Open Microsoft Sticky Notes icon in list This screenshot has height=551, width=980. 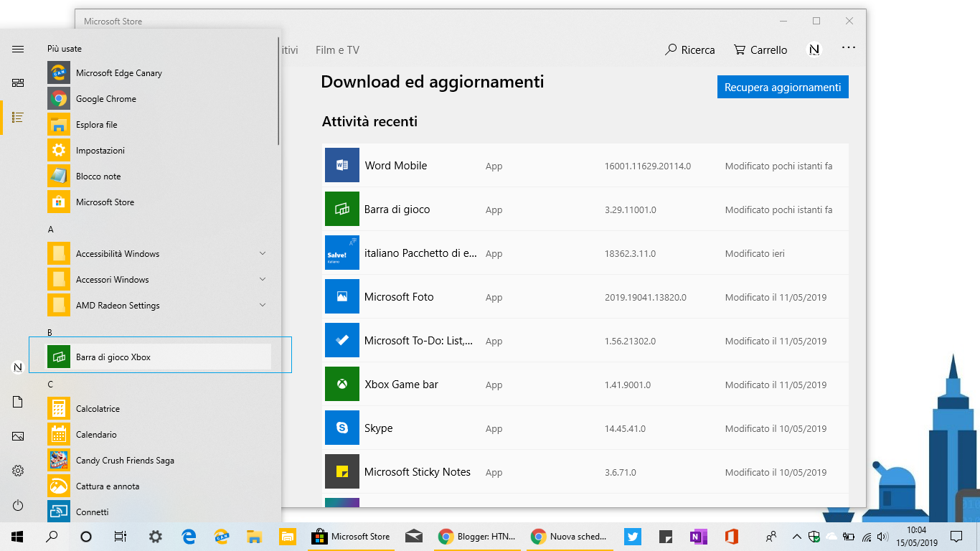coord(342,472)
